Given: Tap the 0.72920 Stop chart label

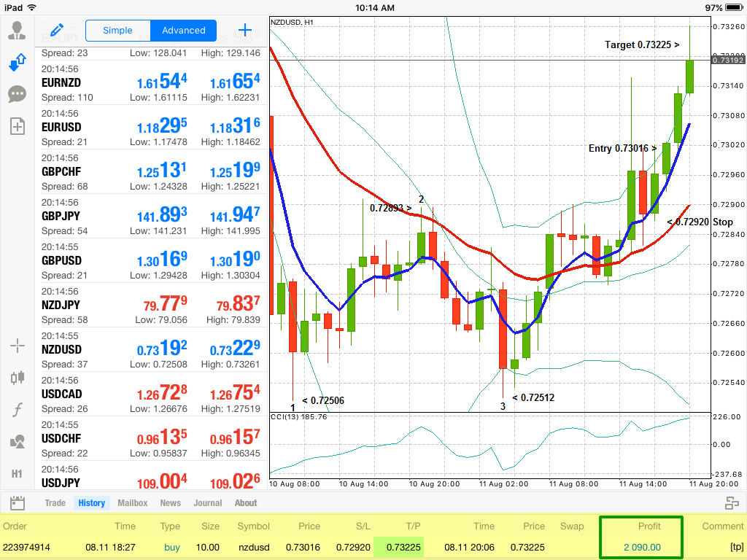Looking at the screenshot, I should click(x=700, y=222).
